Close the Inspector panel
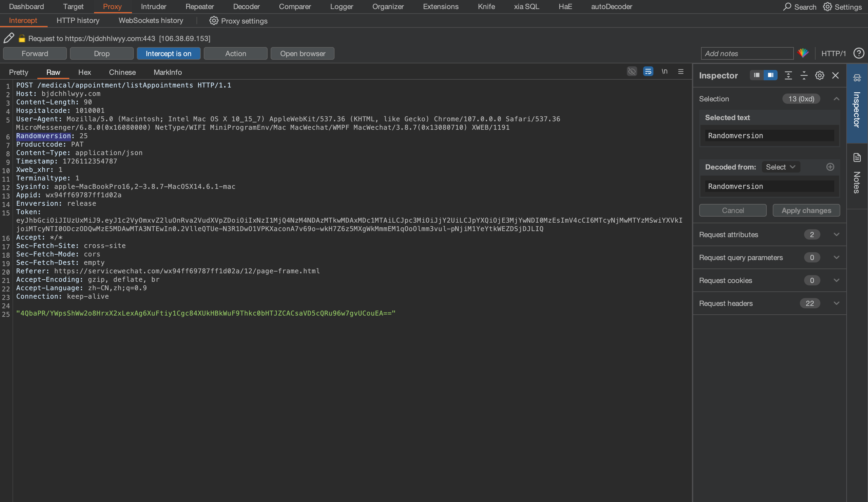This screenshot has height=502, width=868. (x=835, y=75)
